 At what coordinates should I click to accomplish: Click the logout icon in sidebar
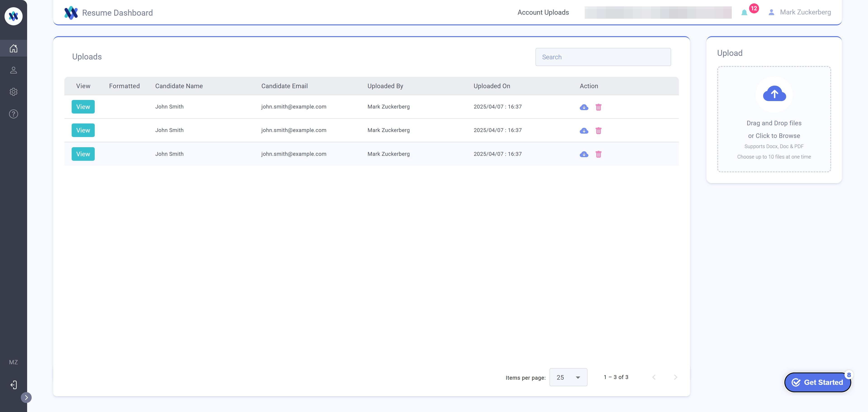[x=14, y=385]
